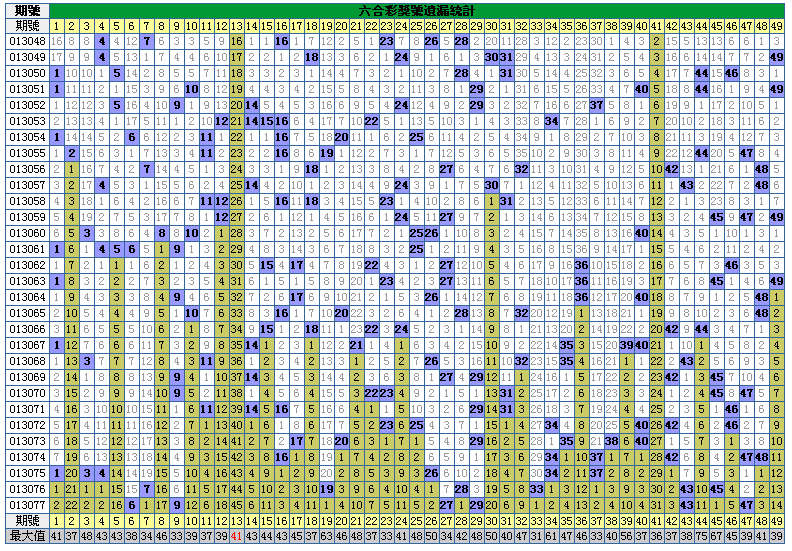This screenshot has width=792, height=551.
Task: Click the red 41 in the 最大值 row
Action: coord(236,536)
